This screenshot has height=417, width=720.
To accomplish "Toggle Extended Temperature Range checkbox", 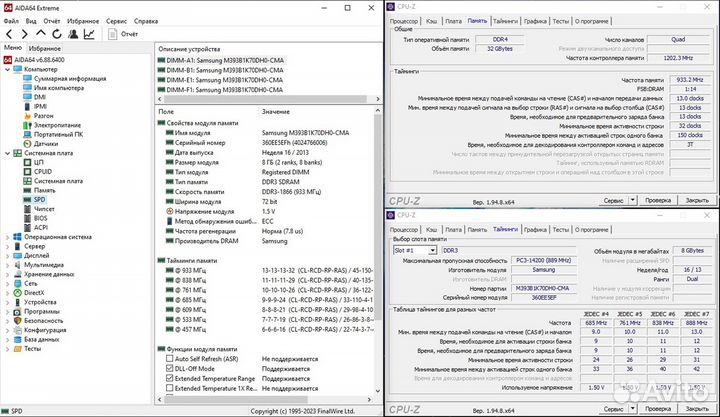I will click(169, 378).
